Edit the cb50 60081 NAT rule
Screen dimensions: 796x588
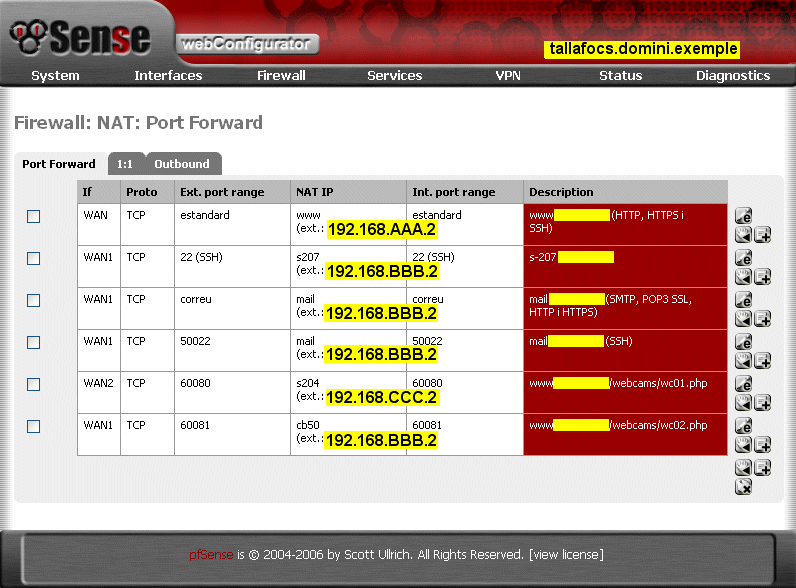[743, 427]
